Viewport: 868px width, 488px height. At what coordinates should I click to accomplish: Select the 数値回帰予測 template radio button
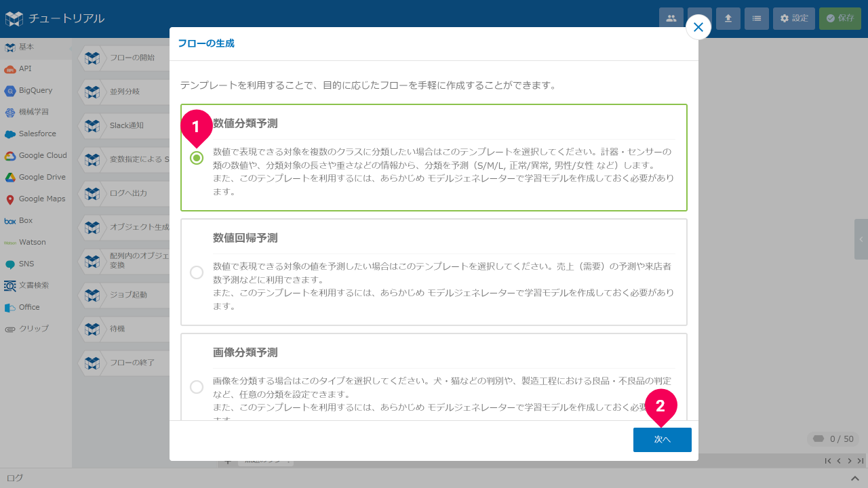pos(197,272)
